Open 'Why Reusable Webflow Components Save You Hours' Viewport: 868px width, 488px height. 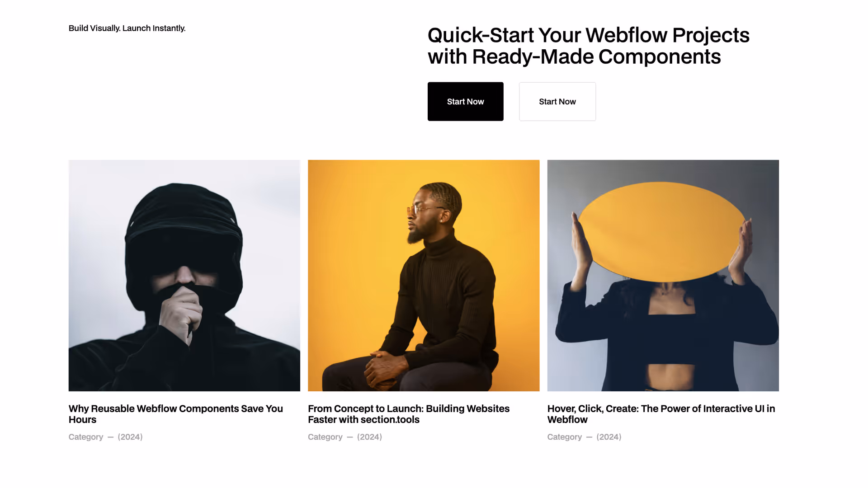pos(176,414)
